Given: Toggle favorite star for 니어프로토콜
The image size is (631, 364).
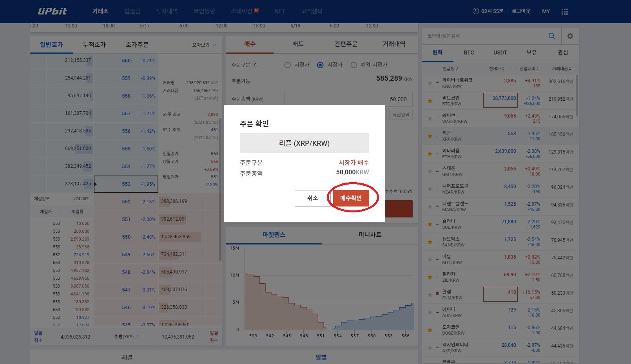Looking at the screenshot, I should [430, 189].
